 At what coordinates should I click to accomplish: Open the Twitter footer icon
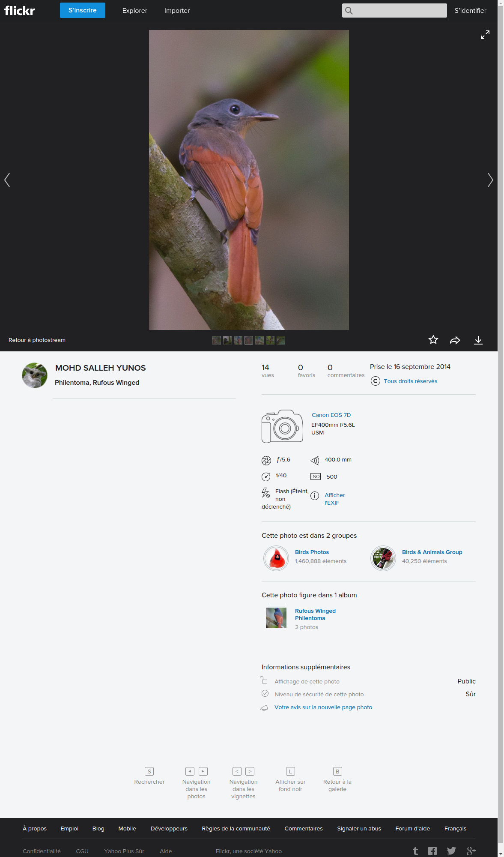(x=451, y=851)
